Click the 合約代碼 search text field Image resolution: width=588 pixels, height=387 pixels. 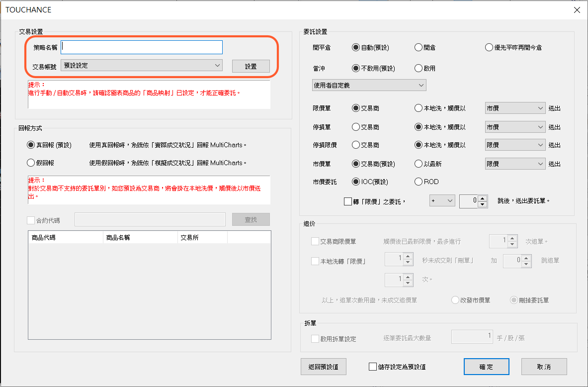(x=150, y=219)
